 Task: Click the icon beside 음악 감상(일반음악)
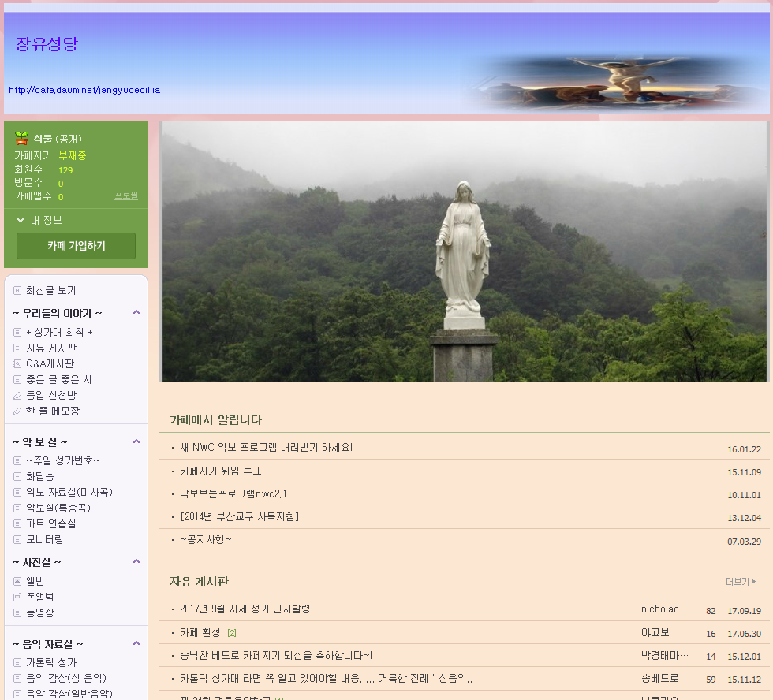(x=17, y=694)
